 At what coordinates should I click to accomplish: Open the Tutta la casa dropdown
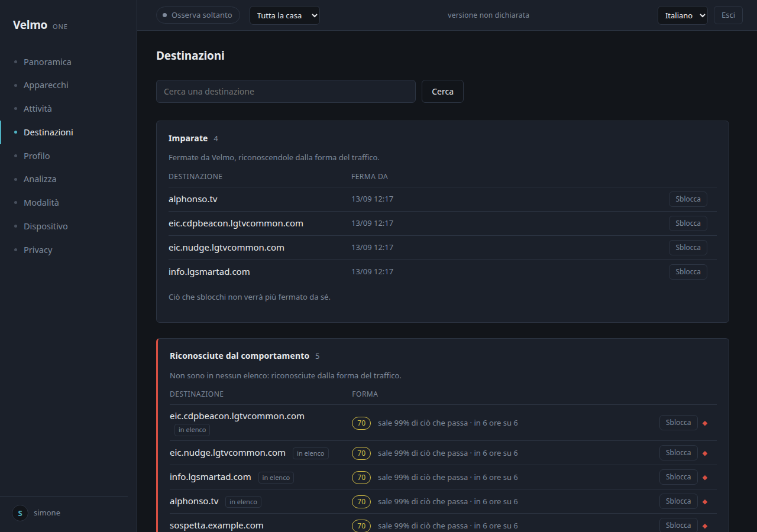point(284,15)
